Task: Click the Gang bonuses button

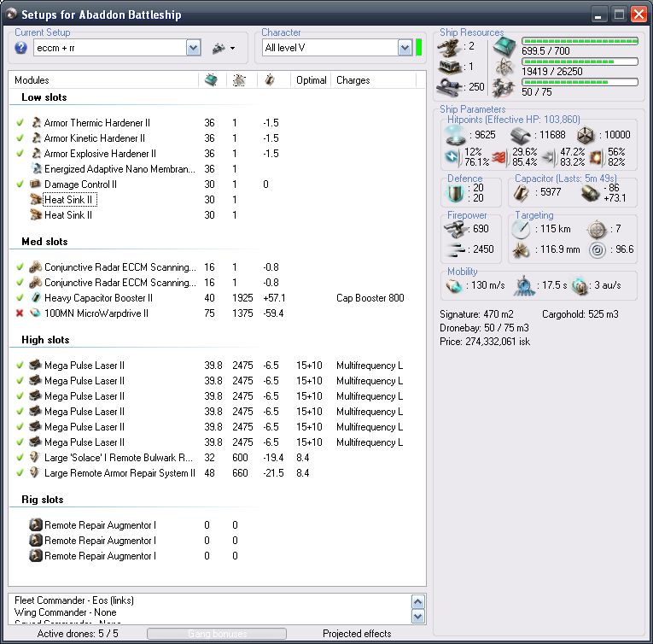Action: (217, 634)
